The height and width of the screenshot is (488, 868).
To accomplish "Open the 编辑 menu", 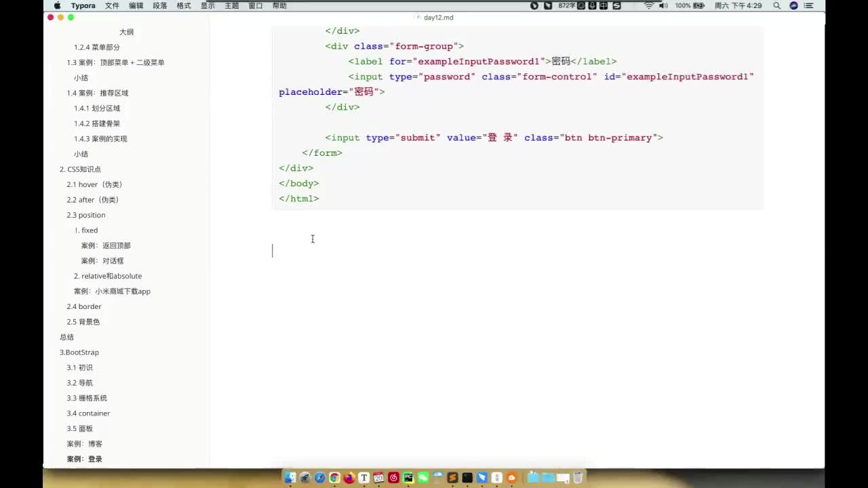I will (x=136, y=5).
